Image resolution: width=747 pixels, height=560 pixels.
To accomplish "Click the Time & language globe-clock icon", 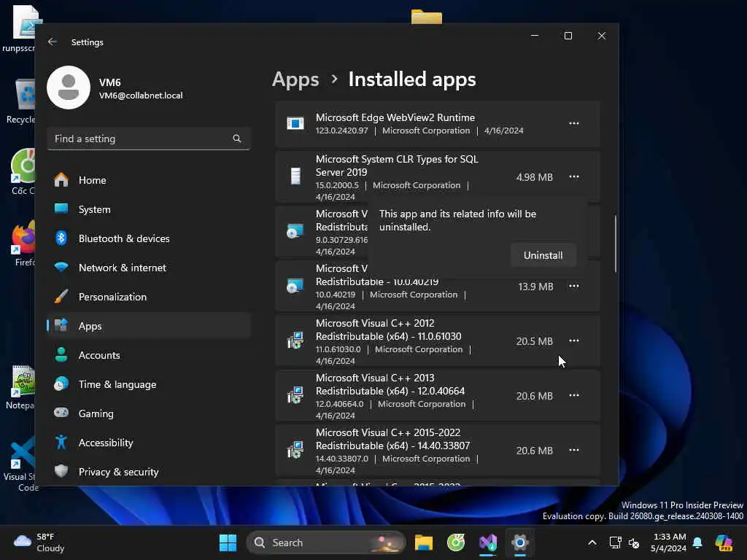I will (61, 384).
